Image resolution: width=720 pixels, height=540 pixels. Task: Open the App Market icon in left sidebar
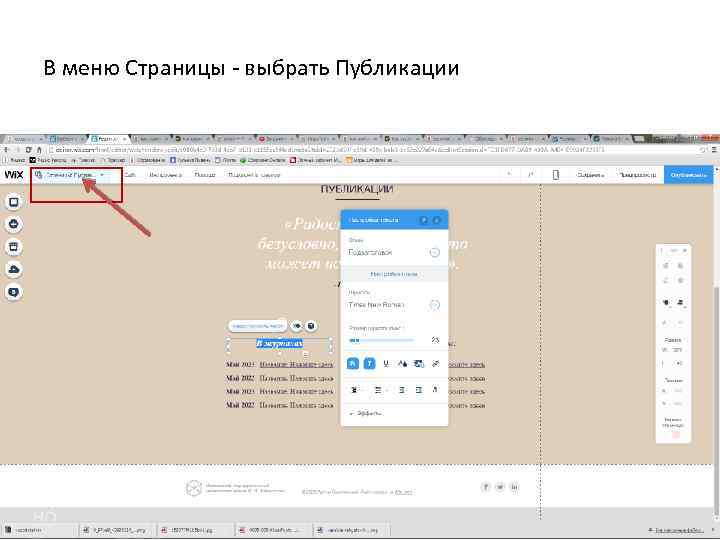tap(14, 247)
